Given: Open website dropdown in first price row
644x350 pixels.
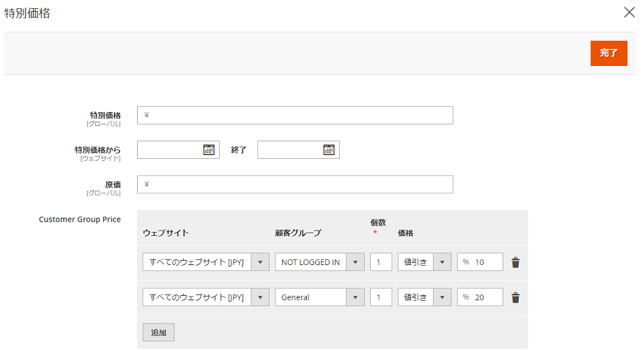Looking at the screenshot, I should pos(206,262).
